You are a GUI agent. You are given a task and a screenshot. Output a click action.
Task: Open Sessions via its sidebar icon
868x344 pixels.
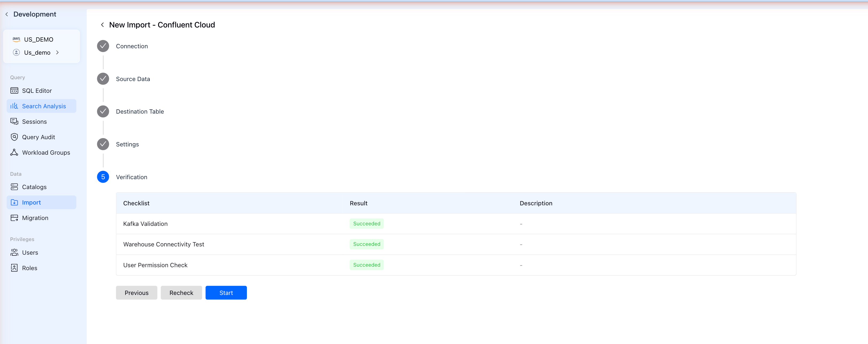14,122
